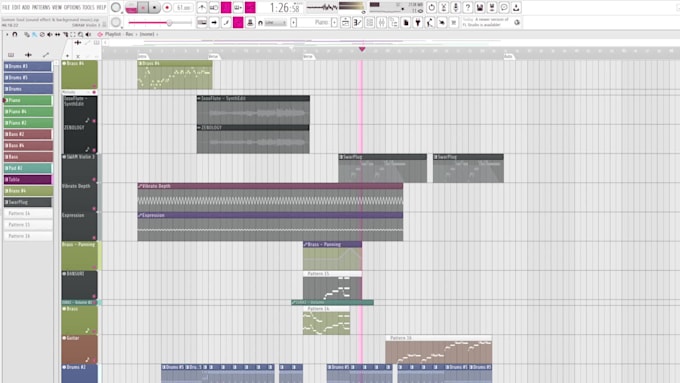Viewport: 680px width, 383px height.
Task: Open the OPTIONS menu
Action: 72,7
